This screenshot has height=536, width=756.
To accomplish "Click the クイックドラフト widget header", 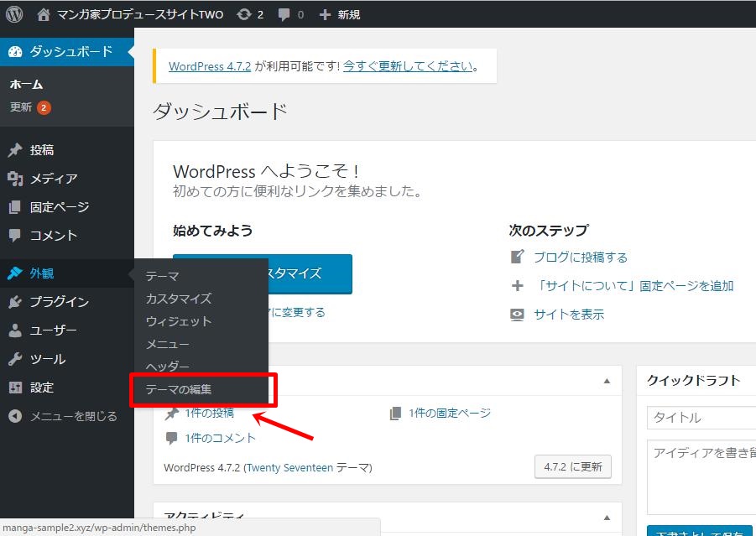I will click(x=696, y=380).
